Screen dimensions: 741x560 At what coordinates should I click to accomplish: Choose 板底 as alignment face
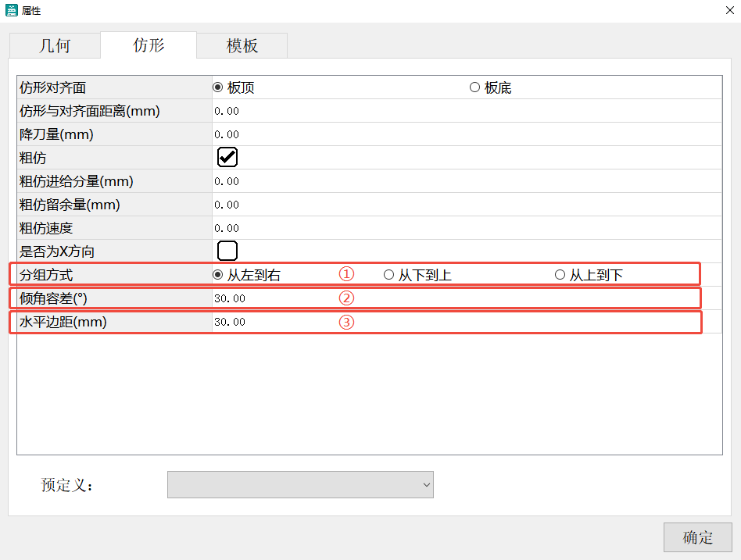coord(474,87)
